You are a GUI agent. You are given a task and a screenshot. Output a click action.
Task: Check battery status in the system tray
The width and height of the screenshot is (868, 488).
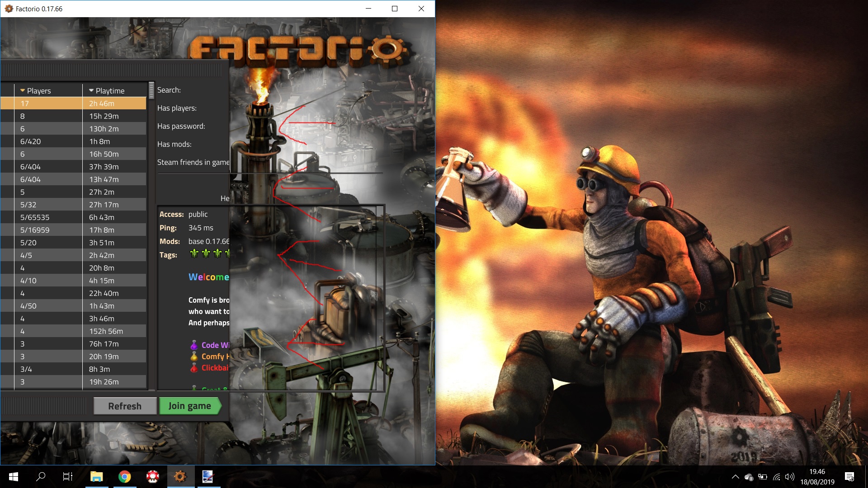763,477
